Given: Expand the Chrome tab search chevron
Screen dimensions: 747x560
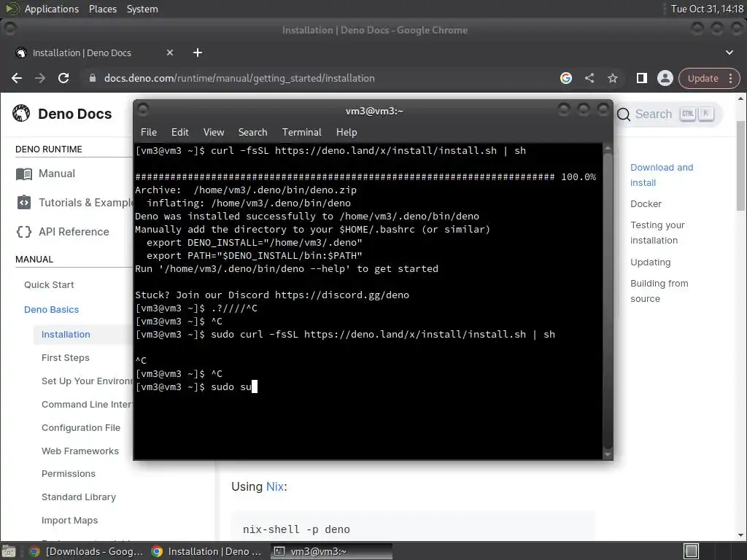Looking at the screenshot, I should pyautogui.click(x=729, y=52).
